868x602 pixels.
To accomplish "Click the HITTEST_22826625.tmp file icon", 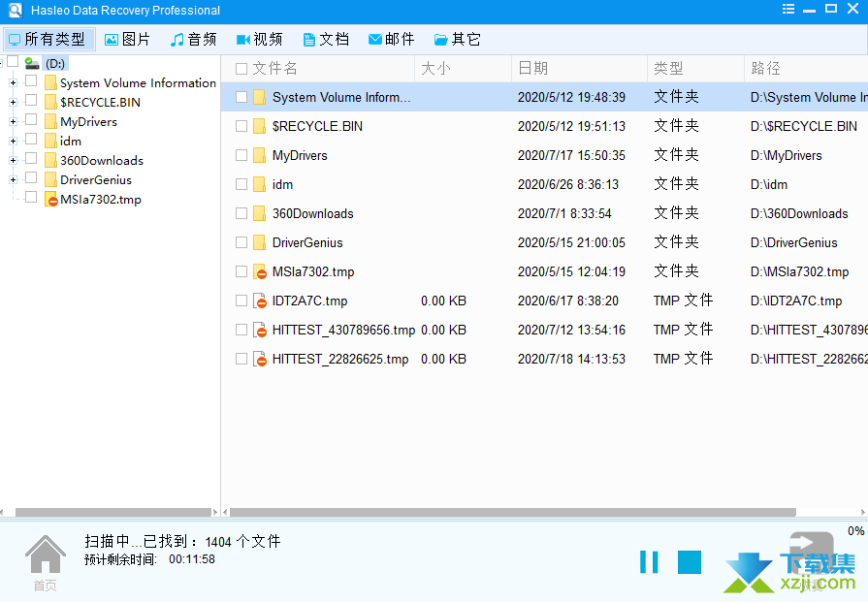I will pyautogui.click(x=260, y=359).
